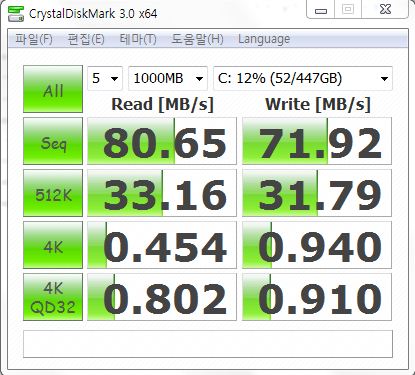Screen dimensions: 415x375
Task: Run all benchmarks with the All button
Action: (x=53, y=89)
